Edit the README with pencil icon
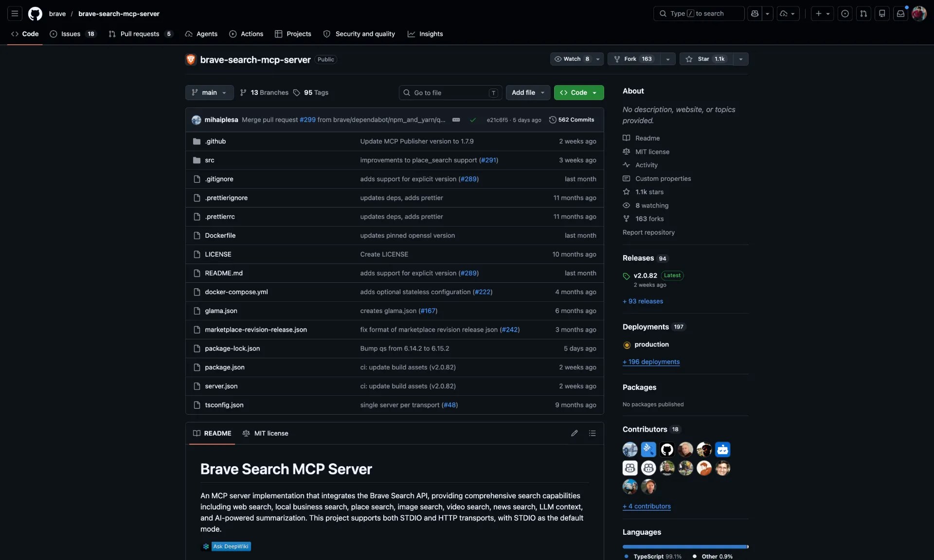This screenshot has width=934, height=560. pos(575,433)
